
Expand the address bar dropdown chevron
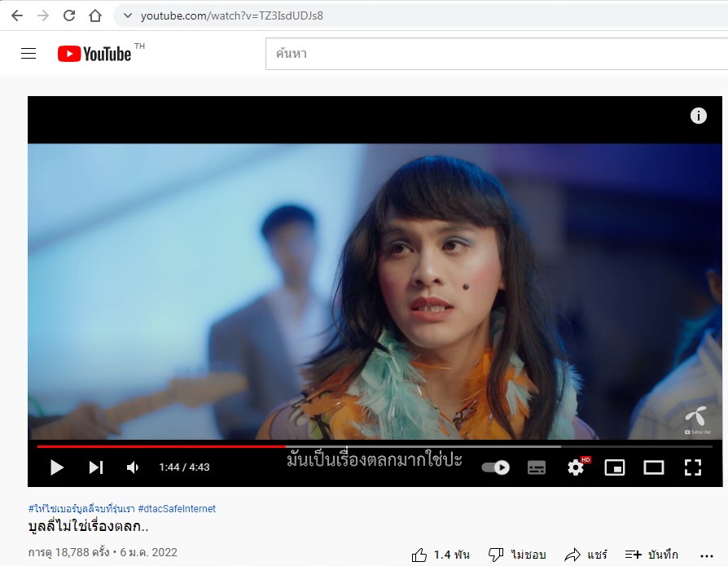(x=128, y=15)
